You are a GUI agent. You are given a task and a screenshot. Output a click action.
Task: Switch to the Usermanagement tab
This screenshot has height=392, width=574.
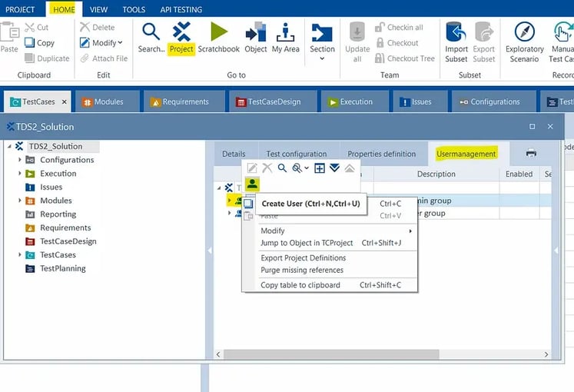466,154
